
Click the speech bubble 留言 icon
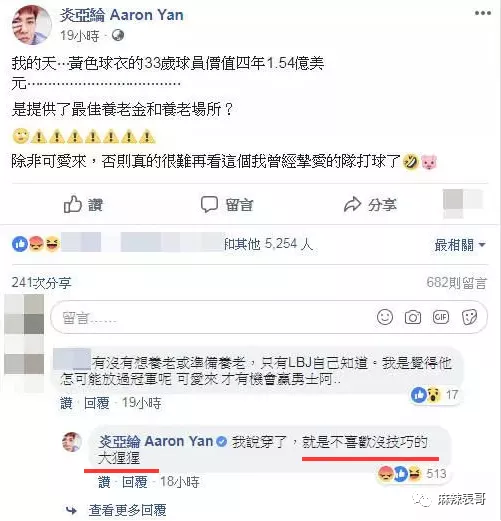[x=209, y=204]
